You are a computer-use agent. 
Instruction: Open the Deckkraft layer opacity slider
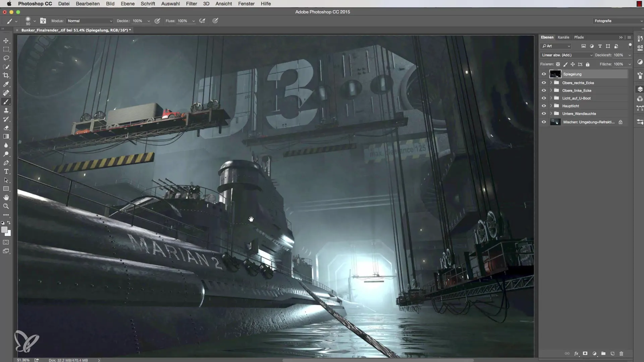click(630, 55)
